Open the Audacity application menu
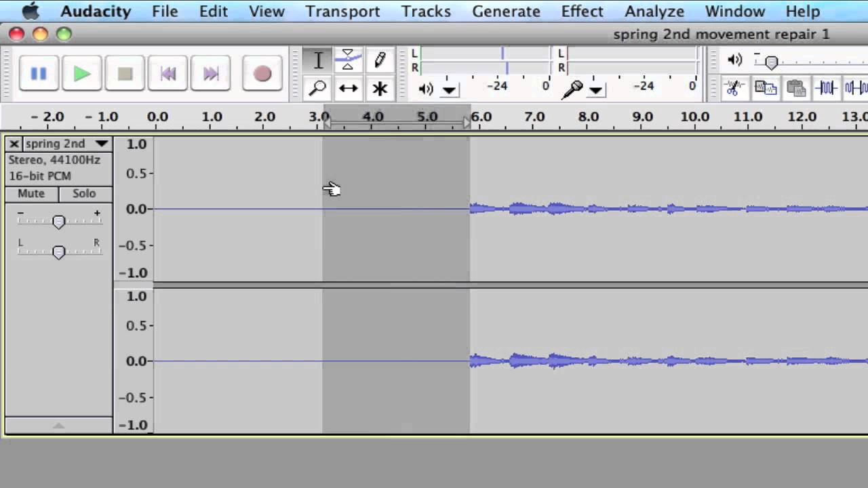 click(97, 12)
